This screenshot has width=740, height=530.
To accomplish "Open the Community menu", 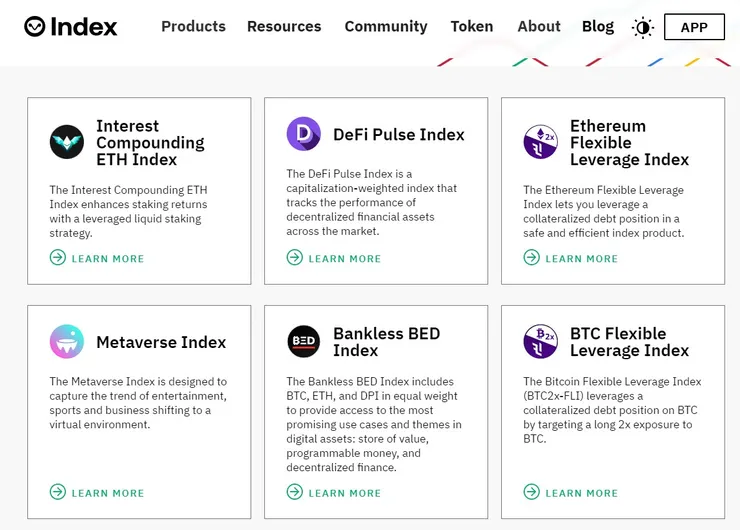I will [386, 27].
